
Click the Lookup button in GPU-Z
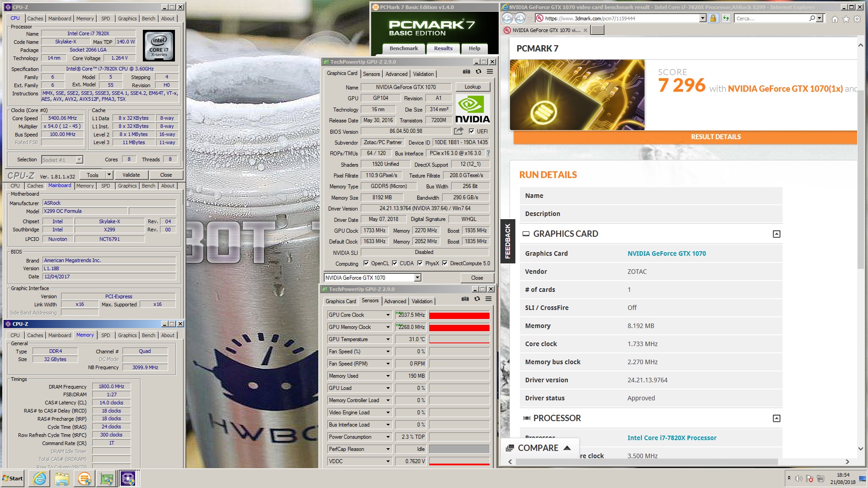[472, 87]
